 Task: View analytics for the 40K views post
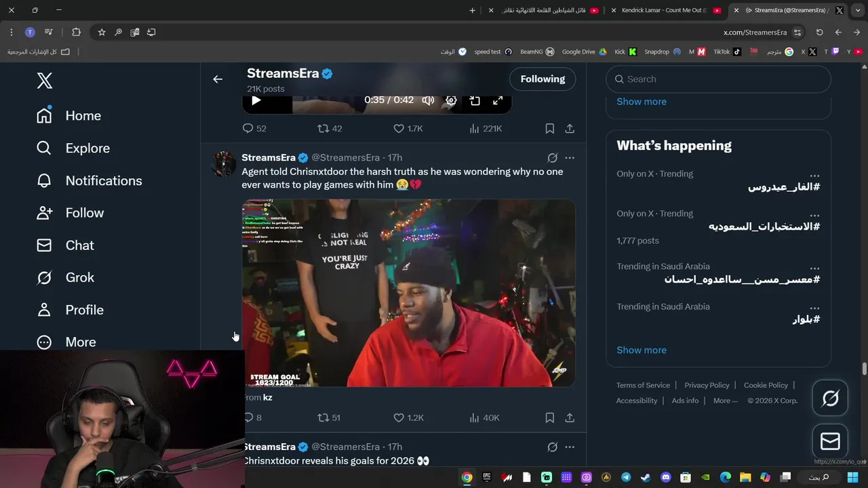tap(484, 418)
